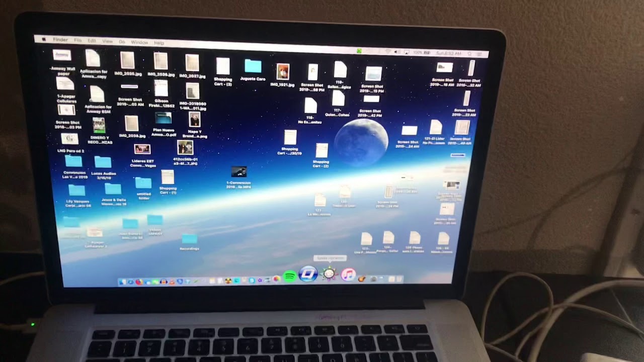This screenshot has height=362, width=644.
Task: Select the 1-Convencion 2019 MP4 video
Action: 238,177
